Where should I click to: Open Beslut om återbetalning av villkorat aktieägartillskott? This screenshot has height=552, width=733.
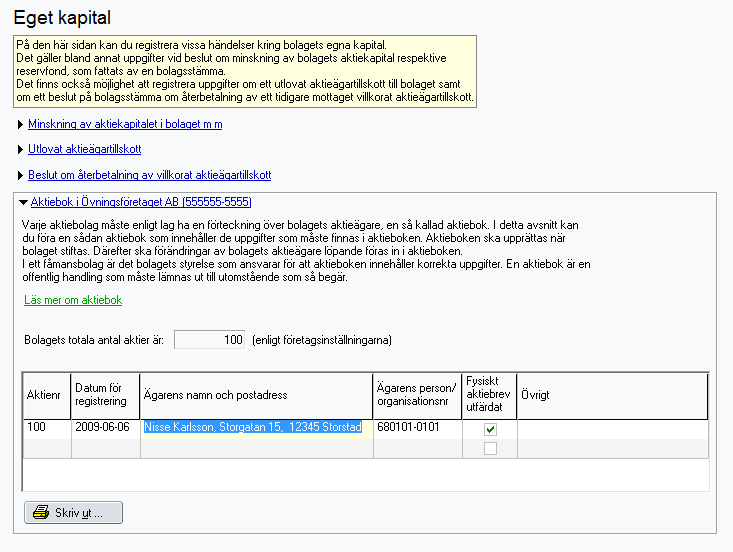(150, 175)
